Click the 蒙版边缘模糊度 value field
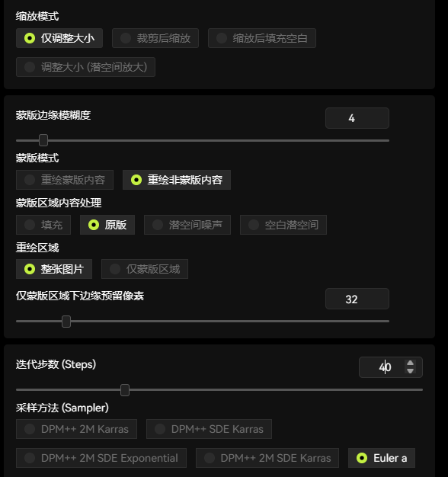The image size is (448, 477). (x=357, y=118)
